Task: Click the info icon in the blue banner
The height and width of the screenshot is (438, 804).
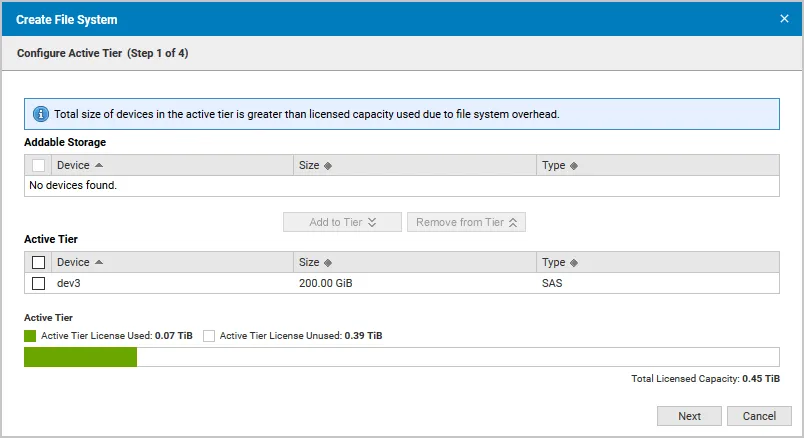Action: tap(41, 114)
